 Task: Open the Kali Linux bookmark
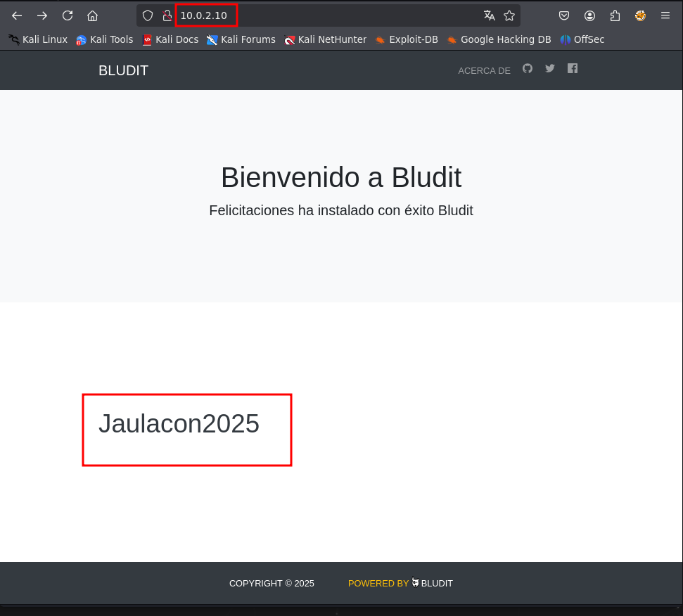click(x=38, y=39)
